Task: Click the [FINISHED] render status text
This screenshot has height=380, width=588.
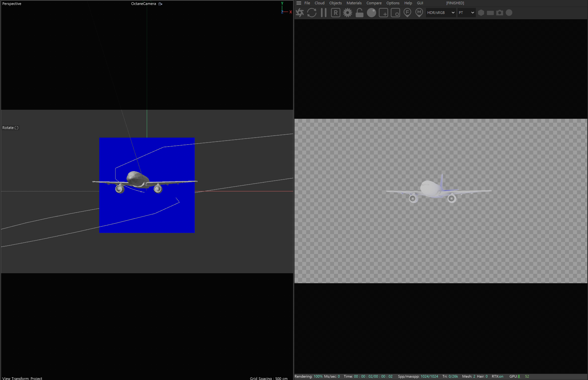Action: point(455,3)
